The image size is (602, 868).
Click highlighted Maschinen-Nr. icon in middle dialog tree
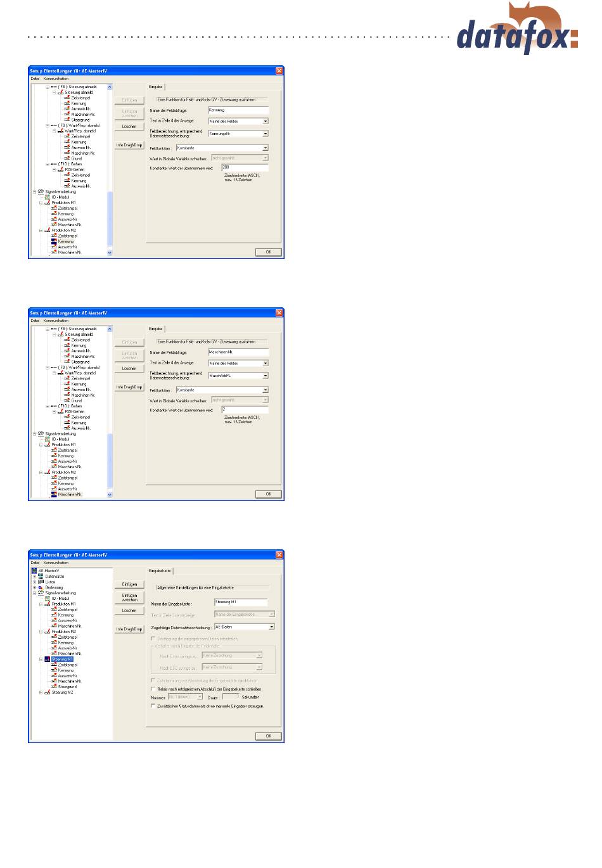pos(54,494)
